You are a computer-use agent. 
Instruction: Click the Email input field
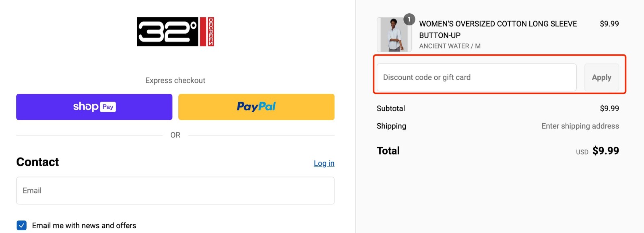coord(175,191)
